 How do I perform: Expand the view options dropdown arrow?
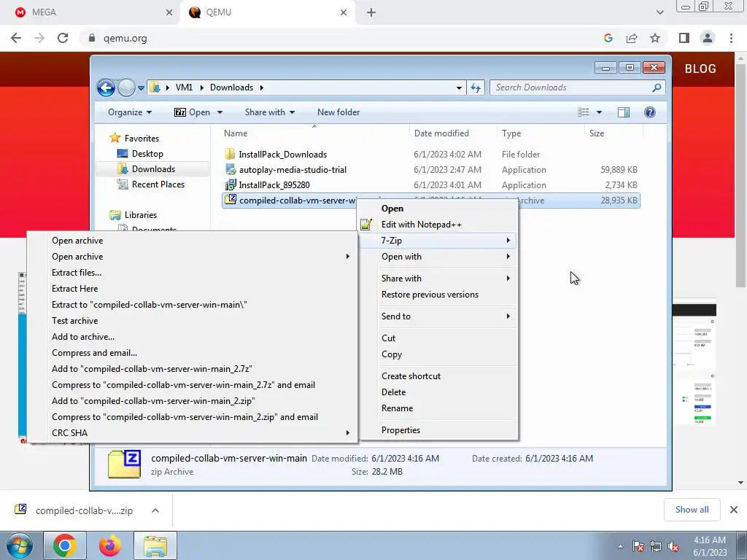(x=599, y=112)
